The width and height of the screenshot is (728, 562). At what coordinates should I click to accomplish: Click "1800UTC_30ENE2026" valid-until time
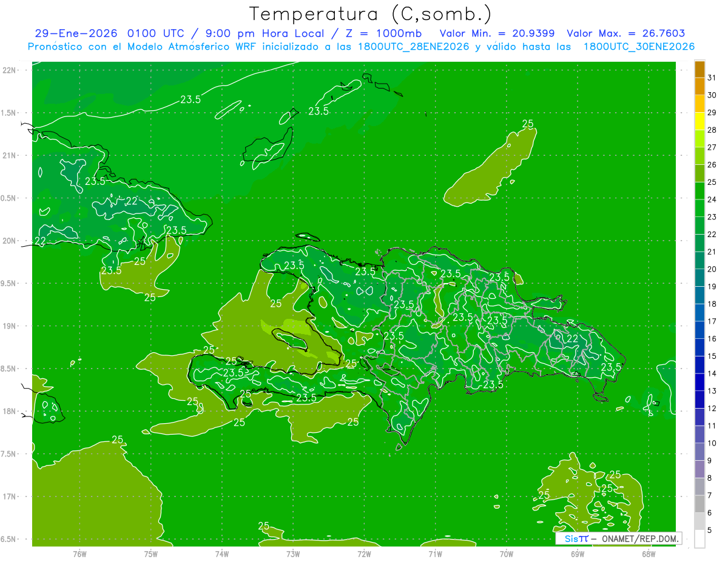point(639,47)
